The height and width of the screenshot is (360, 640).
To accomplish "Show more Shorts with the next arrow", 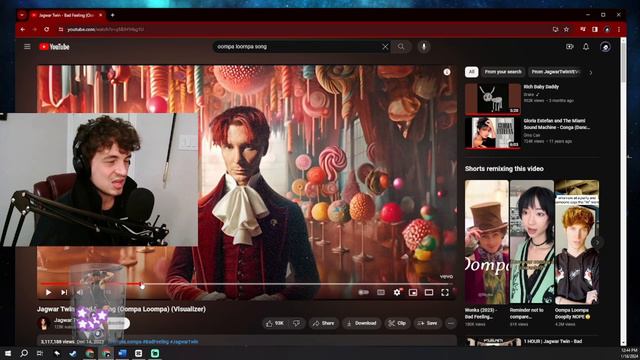I will coord(597,242).
